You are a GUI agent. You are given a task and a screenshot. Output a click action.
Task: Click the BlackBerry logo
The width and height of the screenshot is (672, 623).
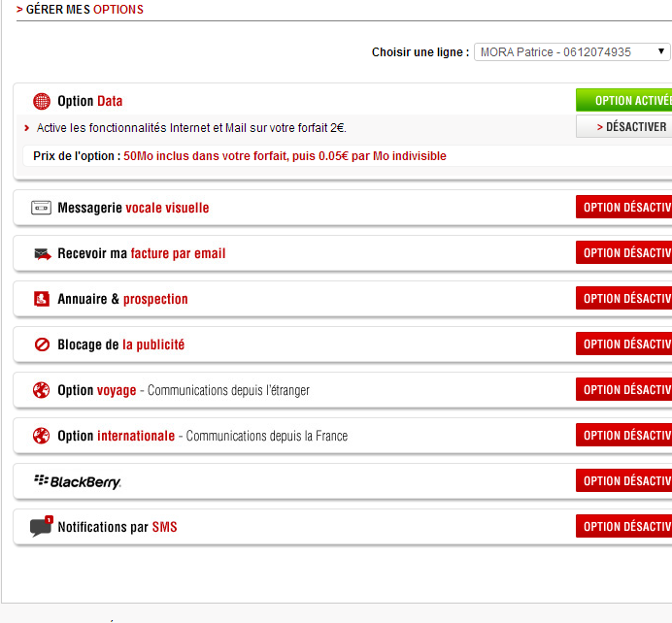click(78, 481)
